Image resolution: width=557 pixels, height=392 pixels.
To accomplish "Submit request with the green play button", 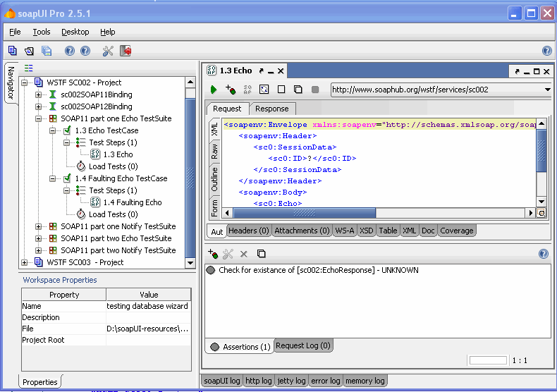I will coord(214,90).
